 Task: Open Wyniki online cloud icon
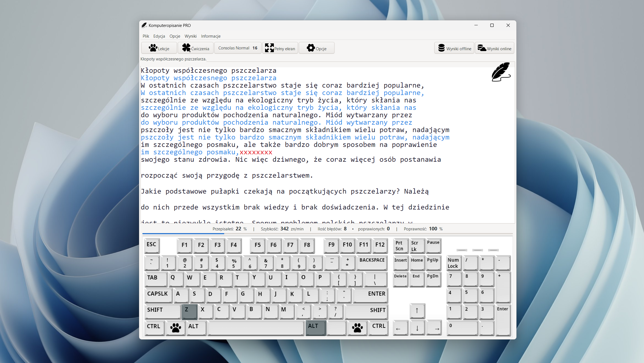click(x=494, y=48)
